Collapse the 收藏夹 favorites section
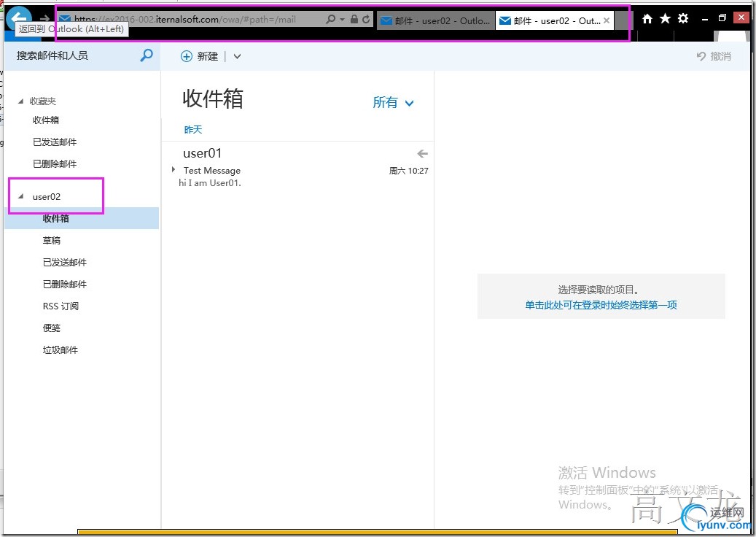 [x=20, y=101]
